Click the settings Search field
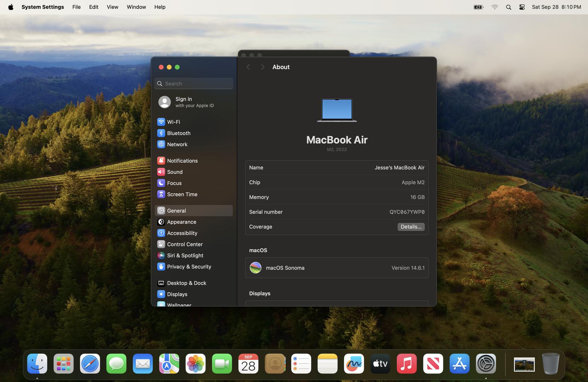 (x=194, y=83)
